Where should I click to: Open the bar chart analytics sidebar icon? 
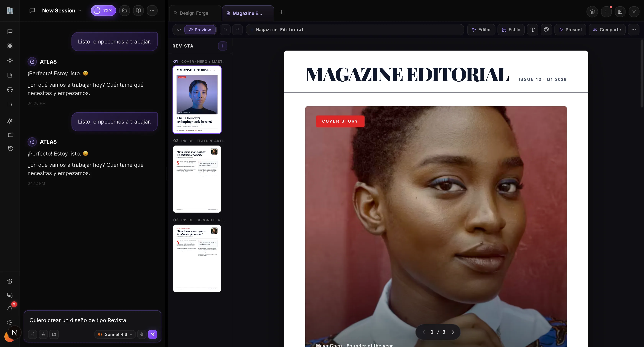(x=10, y=75)
